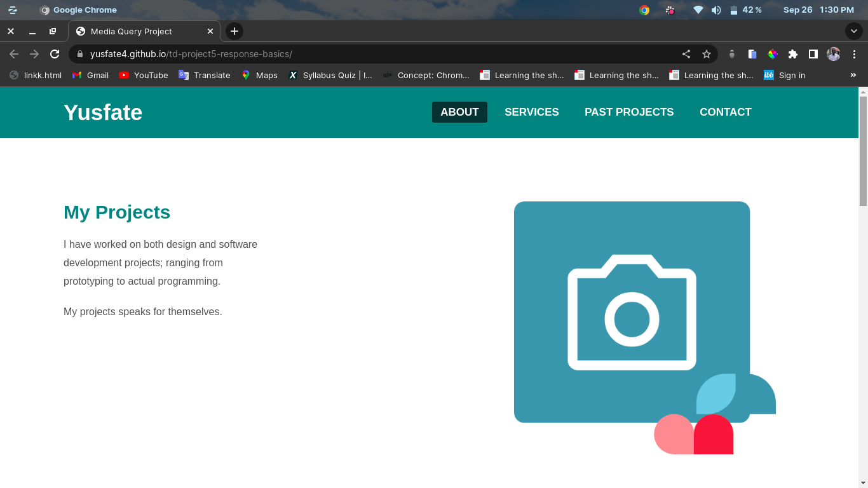
Task: Open the Gmail bookmark
Action: pyautogui.click(x=90, y=75)
